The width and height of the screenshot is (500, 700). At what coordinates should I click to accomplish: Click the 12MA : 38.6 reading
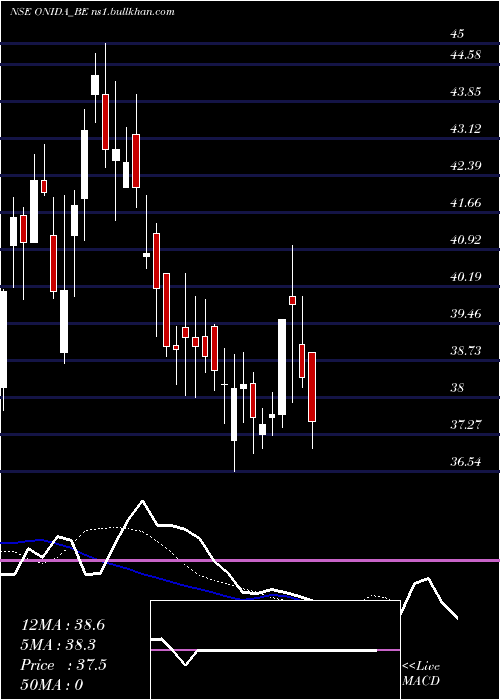pos(63,625)
